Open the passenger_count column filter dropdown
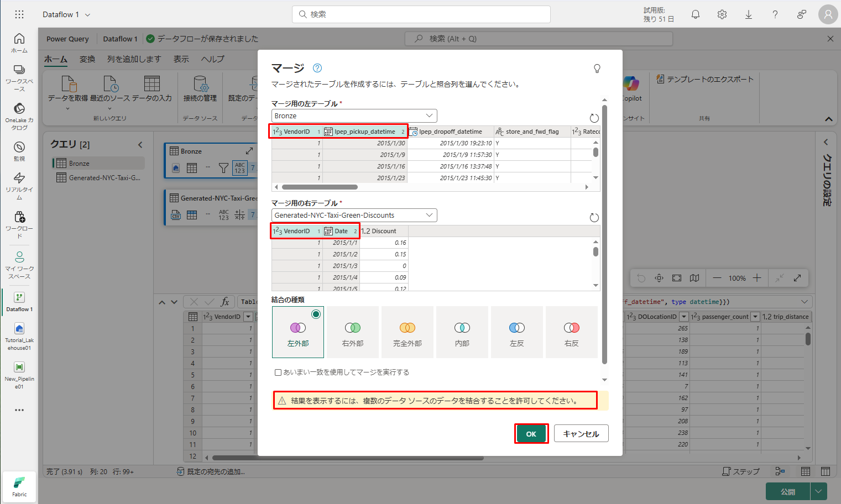 coord(755,317)
